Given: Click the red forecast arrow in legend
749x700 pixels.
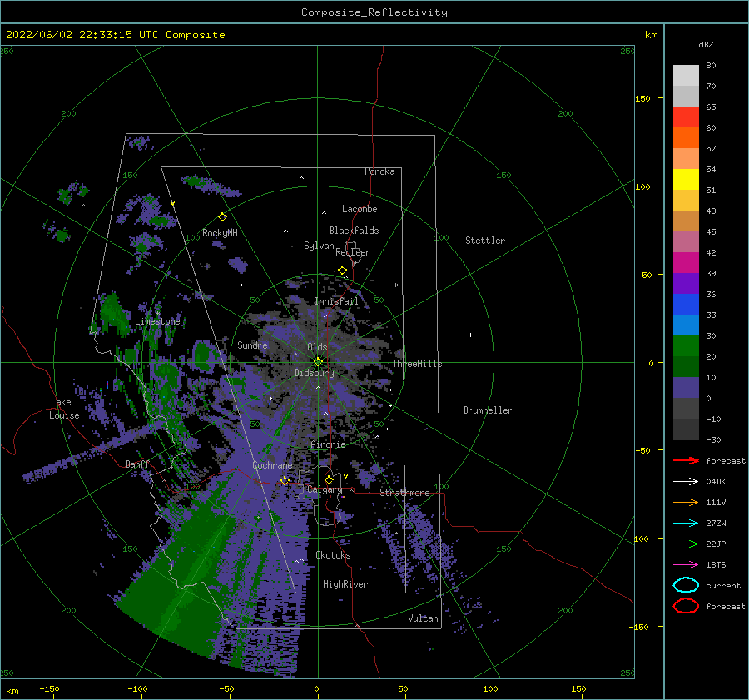Looking at the screenshot, I should point(686,460).
